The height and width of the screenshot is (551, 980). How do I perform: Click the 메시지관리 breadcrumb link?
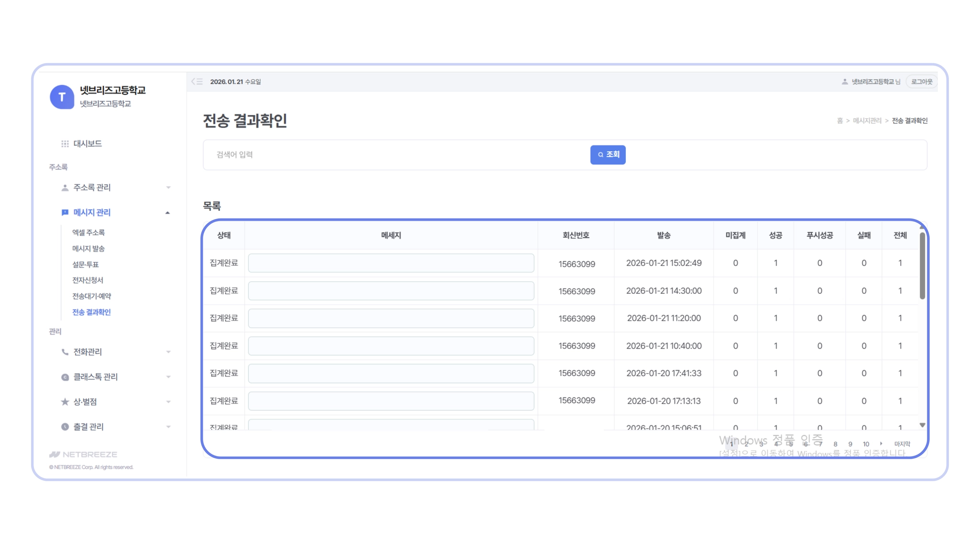coord(867,121)
